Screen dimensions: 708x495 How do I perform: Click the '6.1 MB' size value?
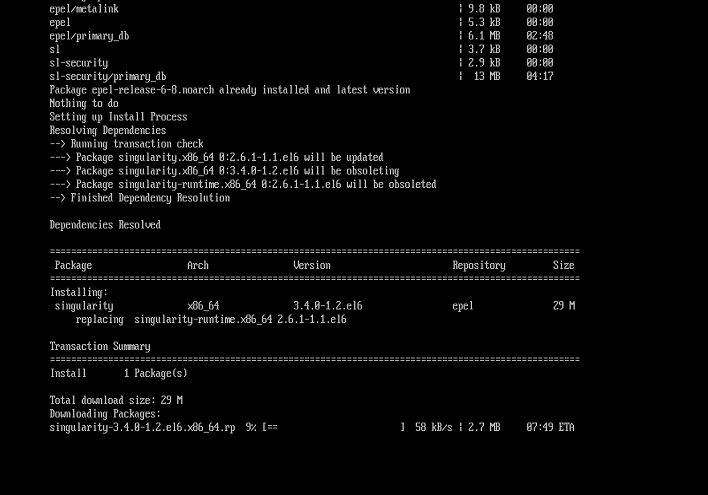pyautogui.click(x=484, y=36)
